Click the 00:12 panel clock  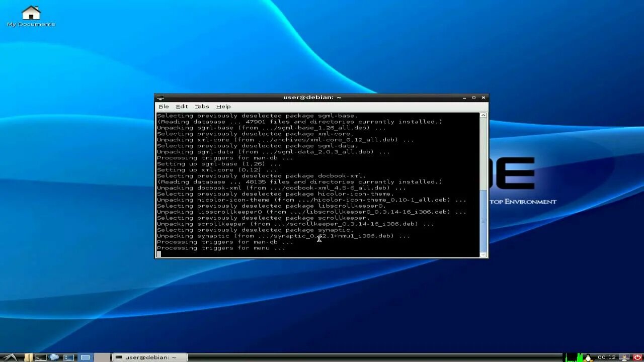[607, 357]
